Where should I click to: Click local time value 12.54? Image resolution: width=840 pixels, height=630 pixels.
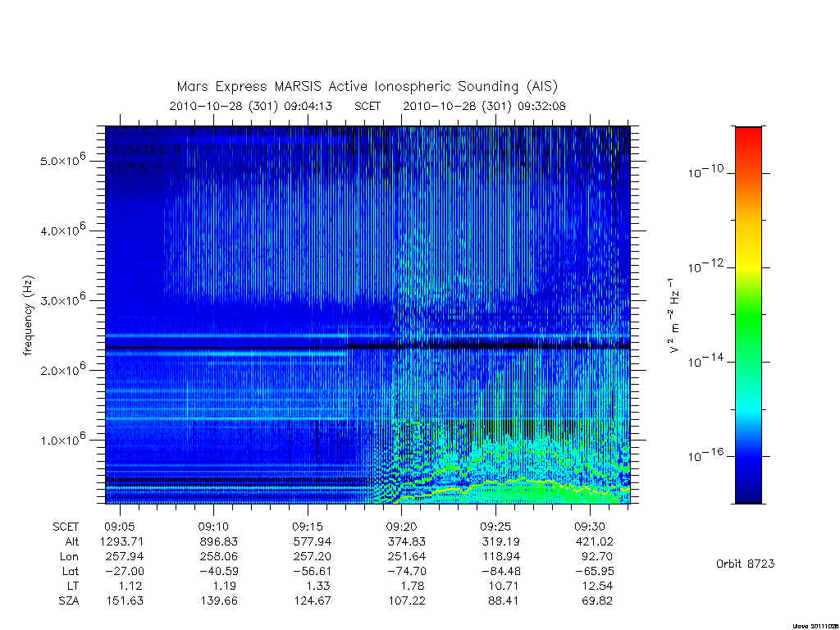coord(597,586)
